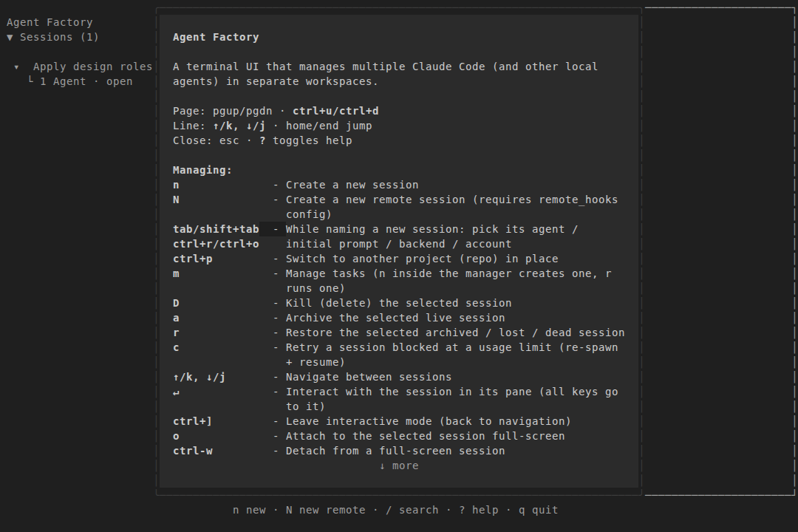Click the 'ctrl+r/ctrl+o' key label
This screenshot has height=532, width=798.
[216, 244]
